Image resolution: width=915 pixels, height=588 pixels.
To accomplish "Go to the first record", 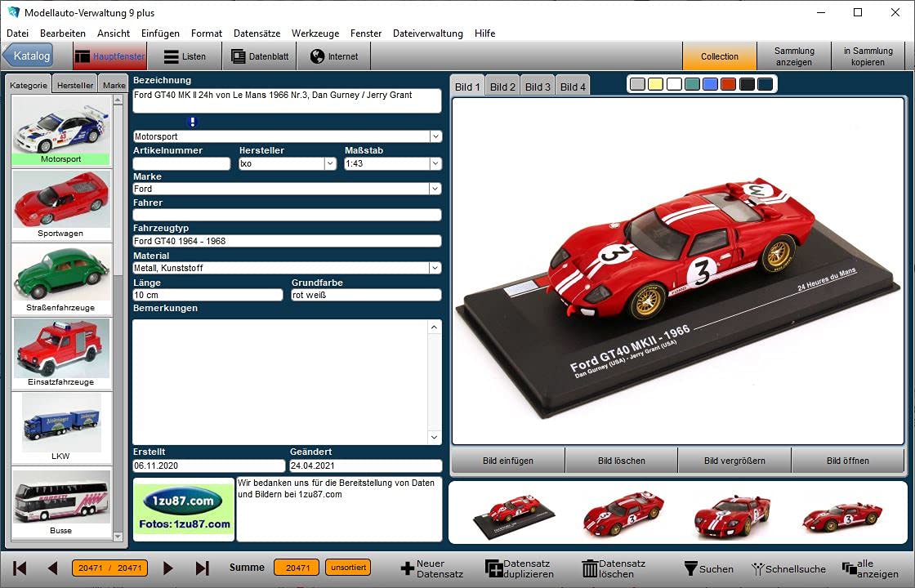I will coord(20,568).
